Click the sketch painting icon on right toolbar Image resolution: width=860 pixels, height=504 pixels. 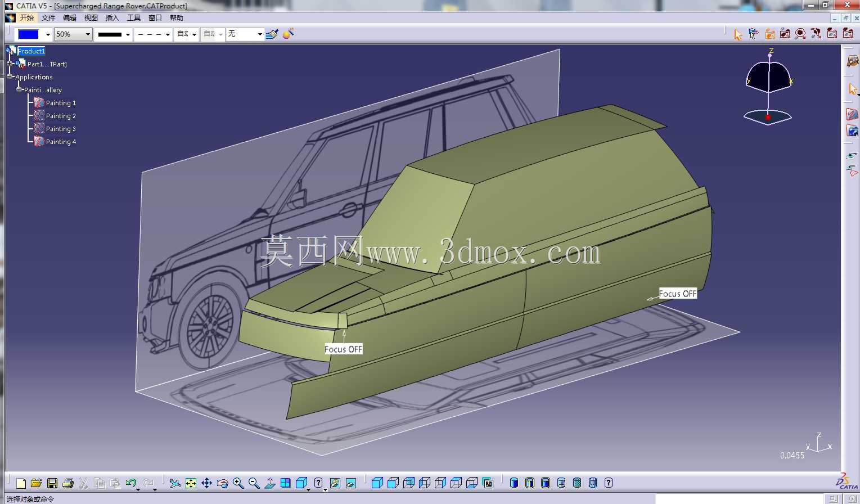point(852,115)
